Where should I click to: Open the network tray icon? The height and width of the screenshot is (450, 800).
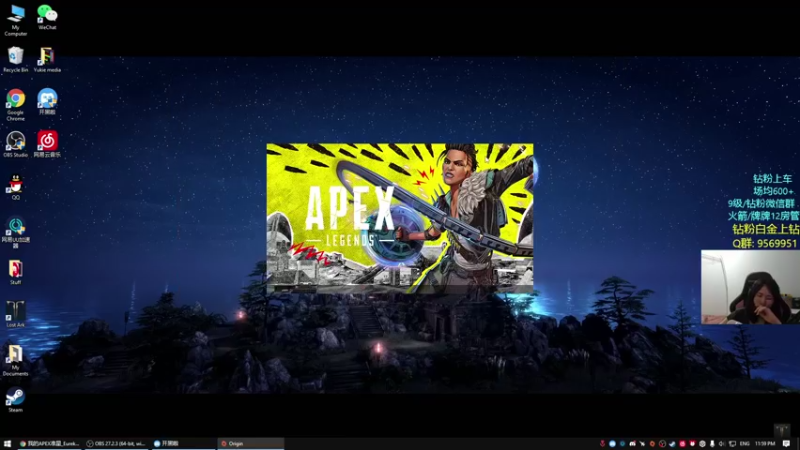(x=732, y=444)
